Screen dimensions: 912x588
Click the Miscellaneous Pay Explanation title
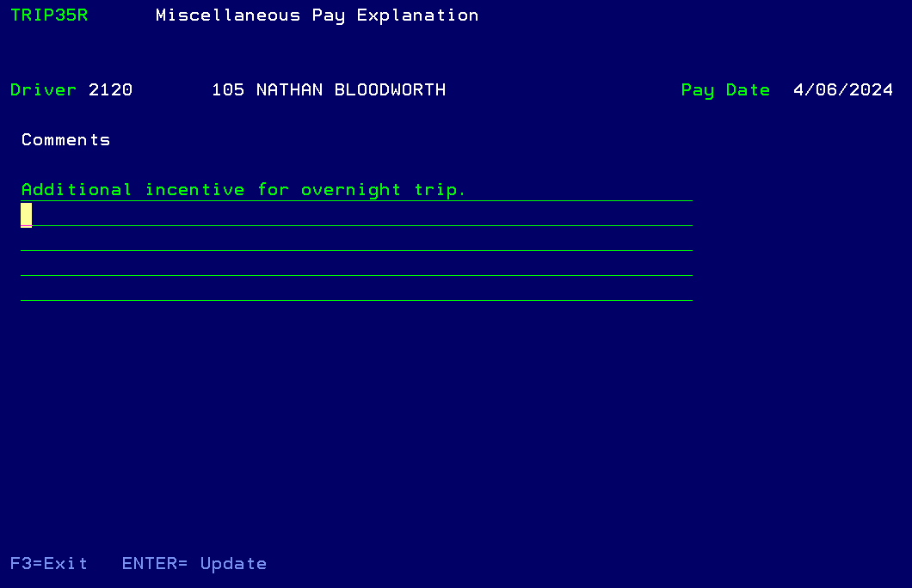(x=317, y=15)
